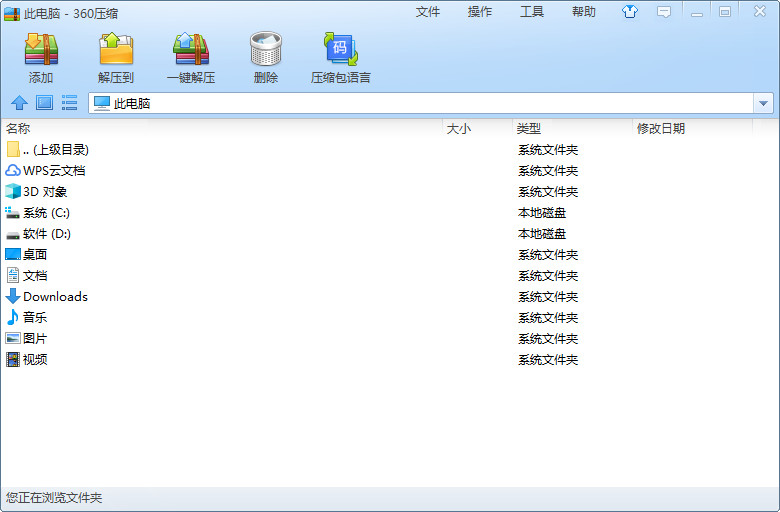Go up one level with blue arrow
Screen dimensions: 780x512
[19, 103]
